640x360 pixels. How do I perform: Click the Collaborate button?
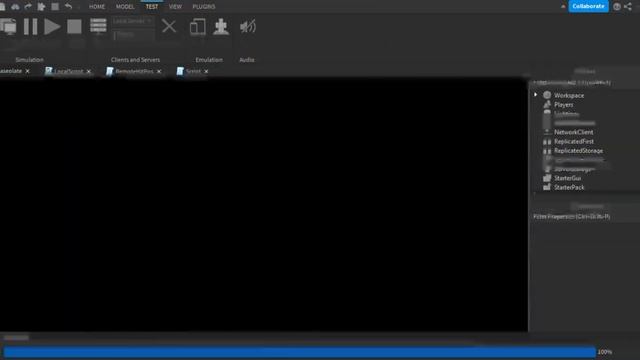[x=588, y=6]
